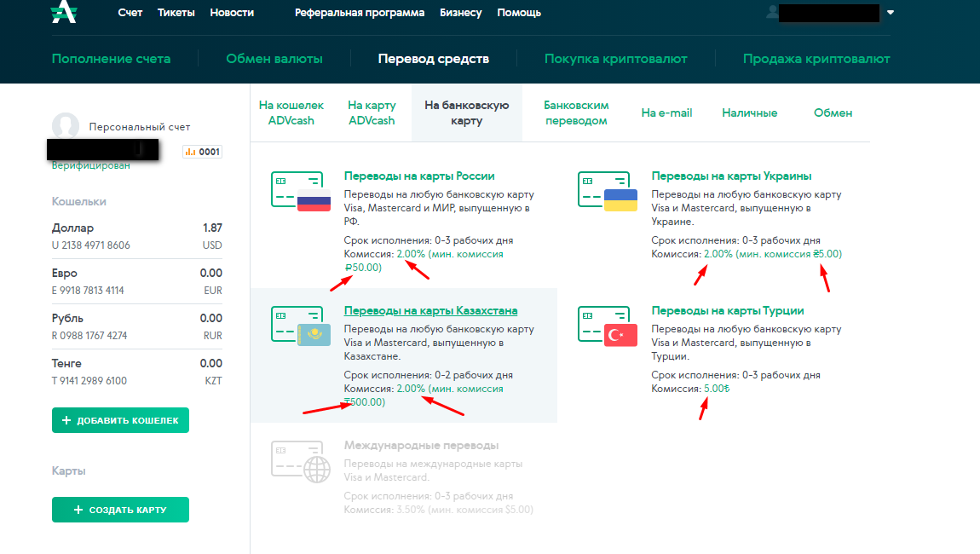Viewport: 980px width, 554px height.
Task: Click wallet number T 9141 2989 6100
Action: tap(89, 381)
